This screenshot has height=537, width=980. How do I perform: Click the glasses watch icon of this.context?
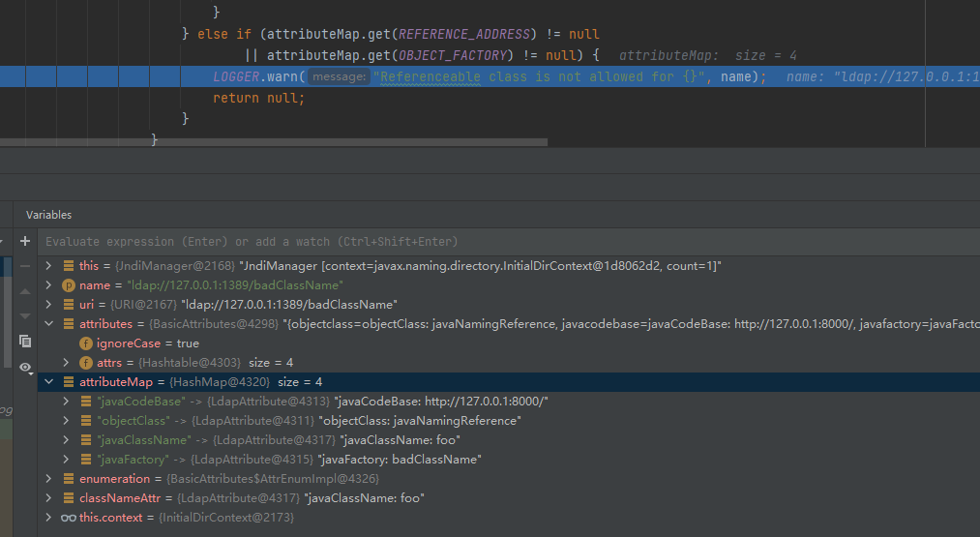click(68, 518)
